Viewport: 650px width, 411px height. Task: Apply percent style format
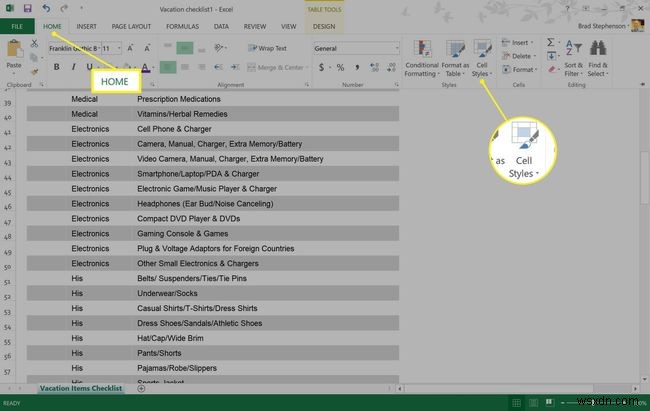340,67
